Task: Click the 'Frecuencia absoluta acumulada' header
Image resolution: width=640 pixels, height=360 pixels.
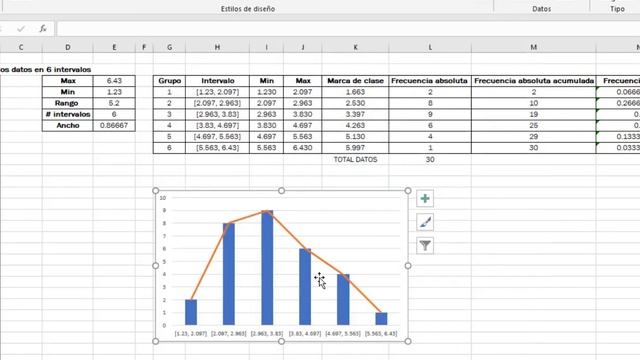Action: [534, 81]
